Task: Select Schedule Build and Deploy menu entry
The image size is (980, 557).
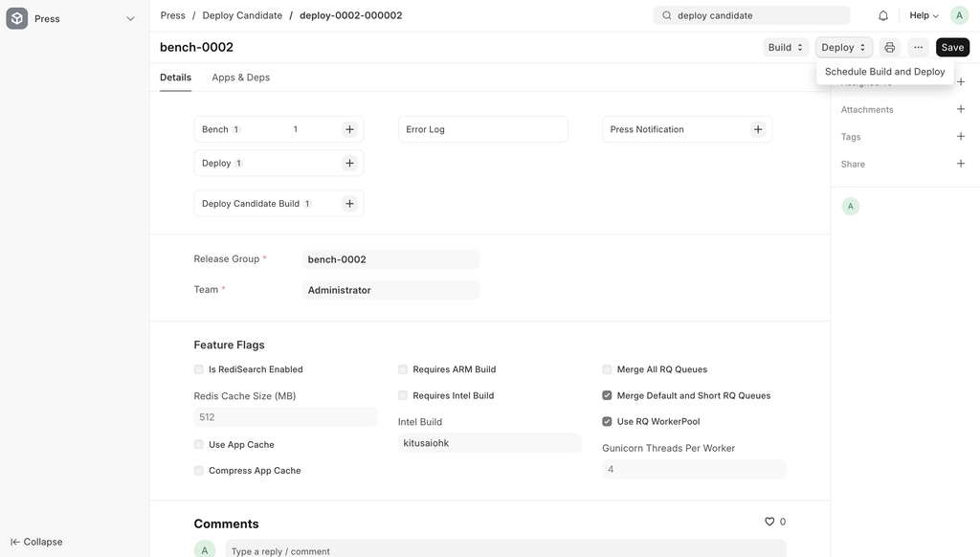Action: (884, 69)
